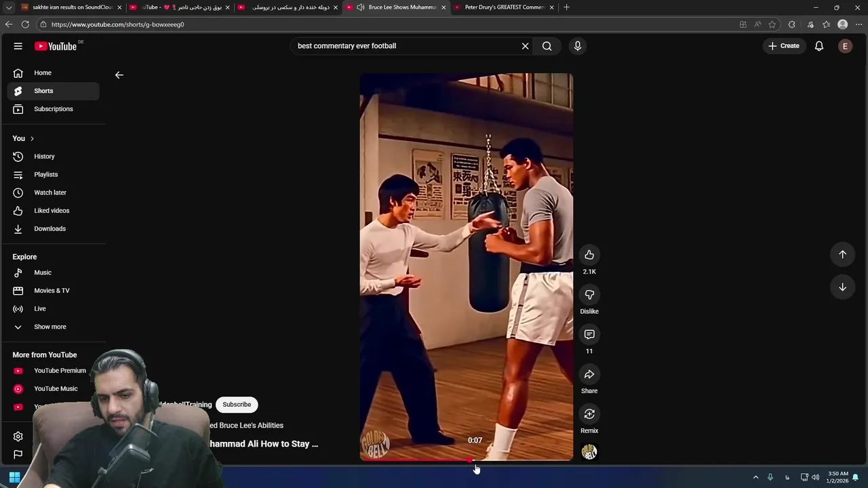Open browser read aloud icon
868x488 pixels.
pos(757,24)
